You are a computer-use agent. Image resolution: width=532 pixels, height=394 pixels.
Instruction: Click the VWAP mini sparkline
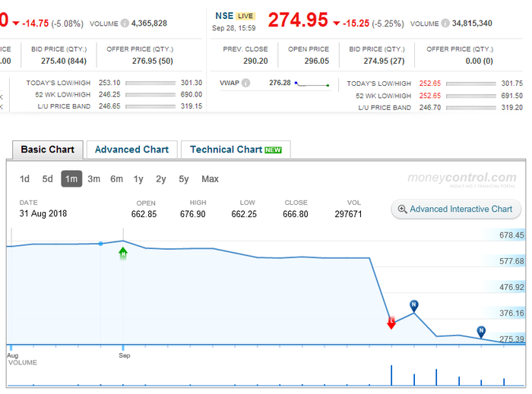(312, 84)
